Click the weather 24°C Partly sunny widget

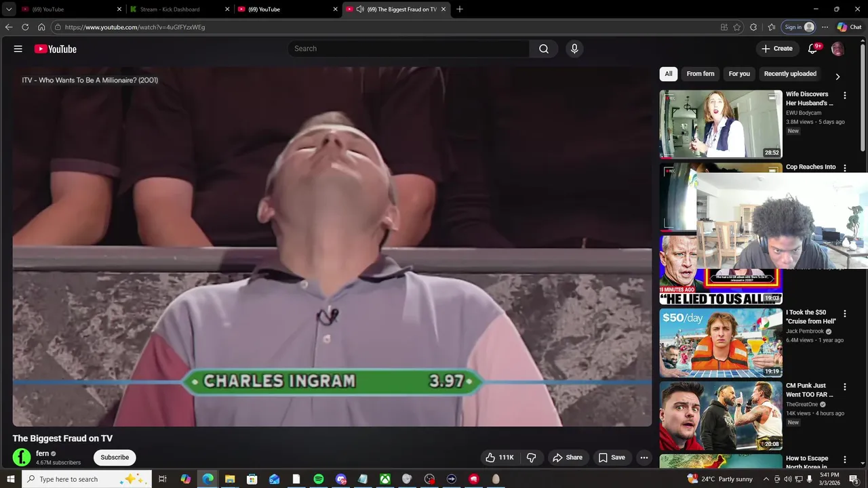(719, 479)
